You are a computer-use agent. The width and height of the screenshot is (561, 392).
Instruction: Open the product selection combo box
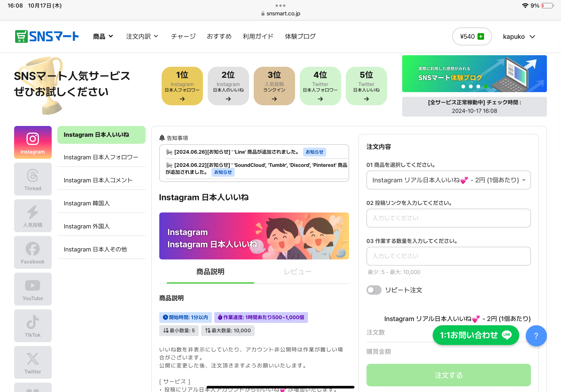click(x=448, y=180)
